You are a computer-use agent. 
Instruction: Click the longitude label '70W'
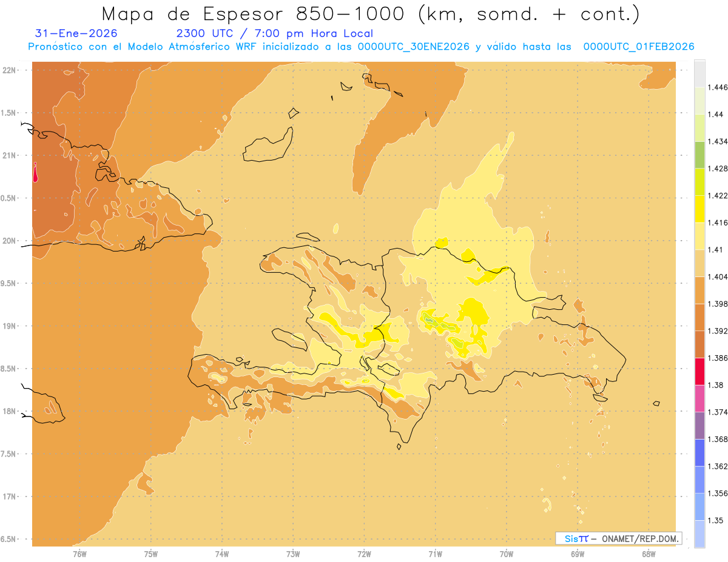pos(507,554)
